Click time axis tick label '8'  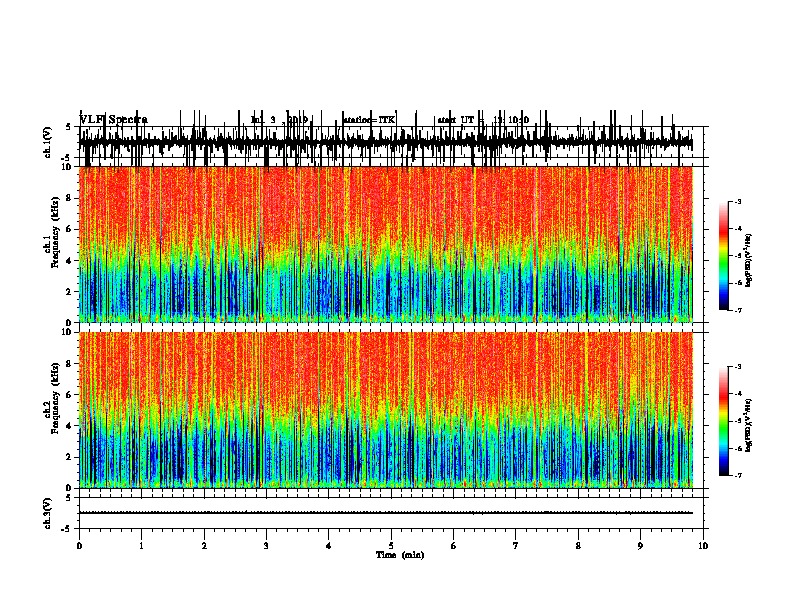coord(578,546)
